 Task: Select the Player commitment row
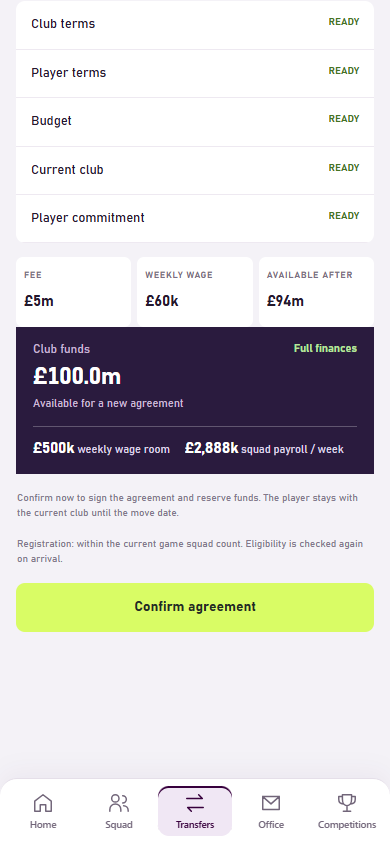click(195, 218)
